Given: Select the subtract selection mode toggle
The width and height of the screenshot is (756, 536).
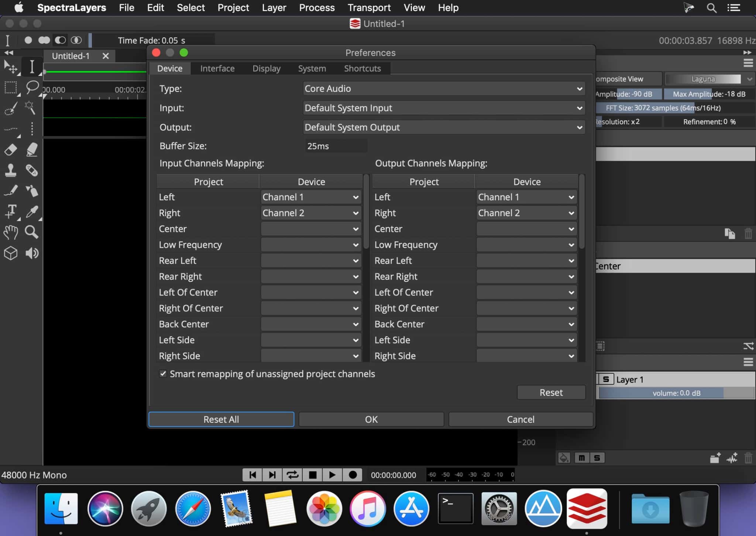Looking at the screenshot, I should tap(60, 40).
